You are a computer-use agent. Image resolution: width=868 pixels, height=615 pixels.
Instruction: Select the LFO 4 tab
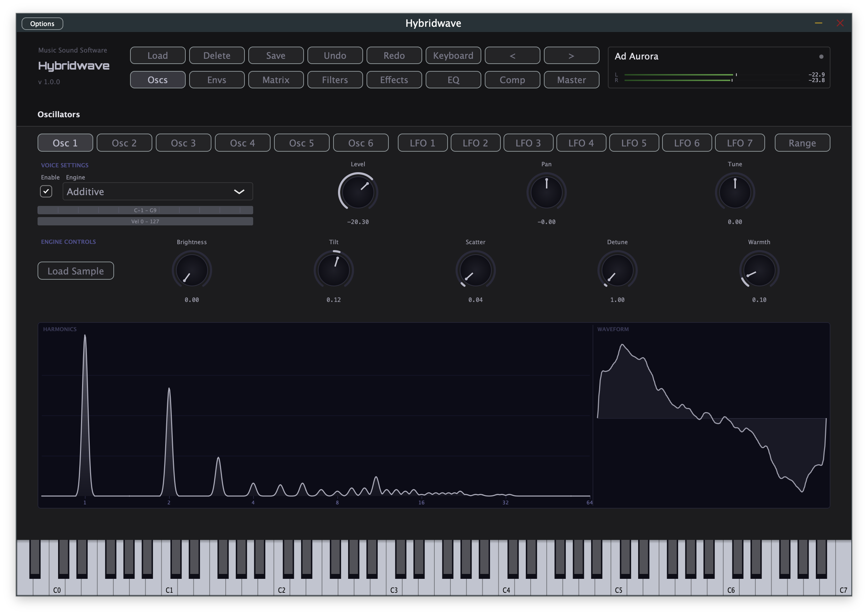[581, 143]
